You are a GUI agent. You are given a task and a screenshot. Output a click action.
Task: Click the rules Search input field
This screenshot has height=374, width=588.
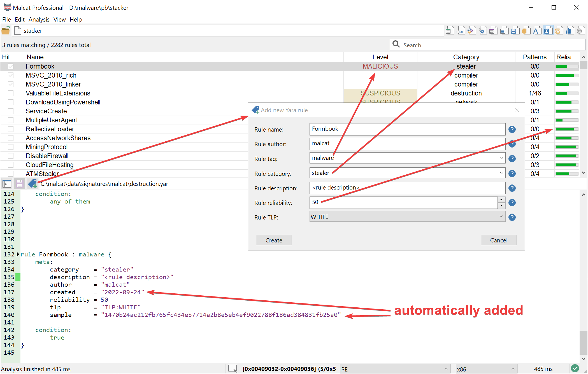[487, 45]
